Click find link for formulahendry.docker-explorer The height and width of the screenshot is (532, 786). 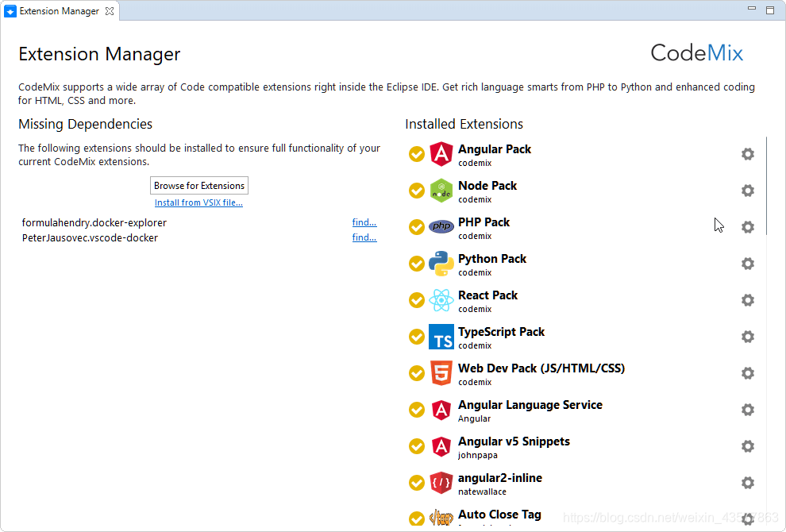(x=364, y=222)
